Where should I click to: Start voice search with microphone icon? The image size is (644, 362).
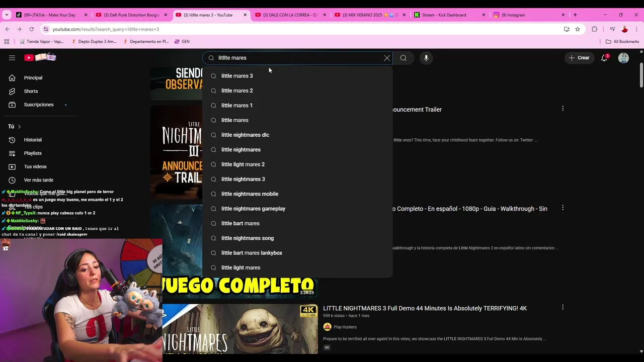point(426,58)
